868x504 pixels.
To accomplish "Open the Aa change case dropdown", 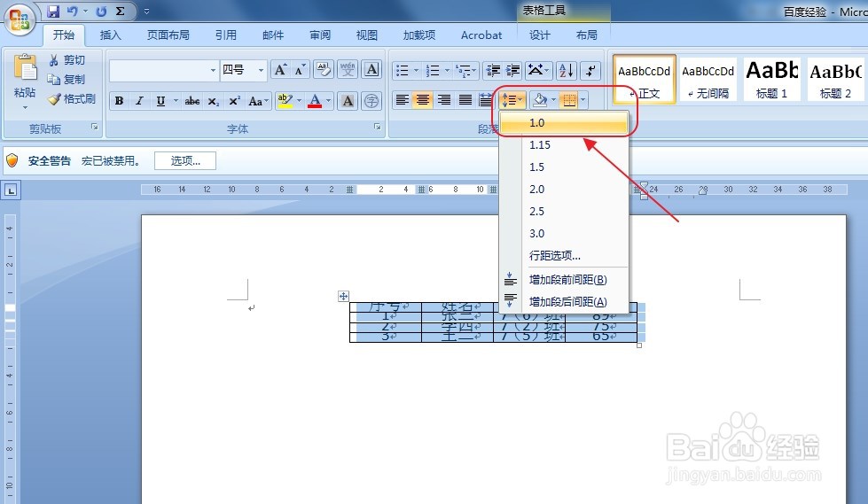I will coord(258,101).
